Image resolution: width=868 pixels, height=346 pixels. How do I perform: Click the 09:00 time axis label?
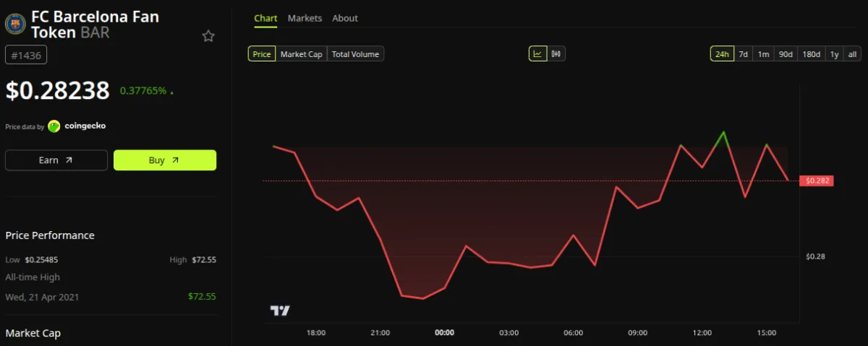(x=637, y=333)
